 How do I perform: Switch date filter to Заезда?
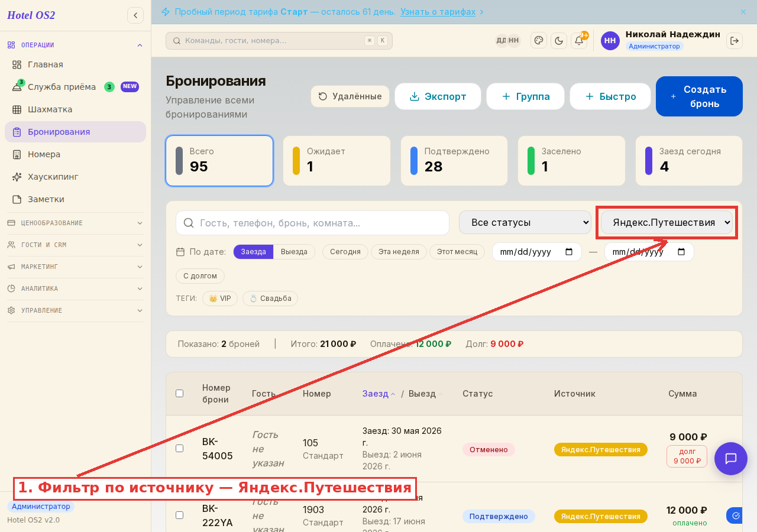[x=253, y=252]
